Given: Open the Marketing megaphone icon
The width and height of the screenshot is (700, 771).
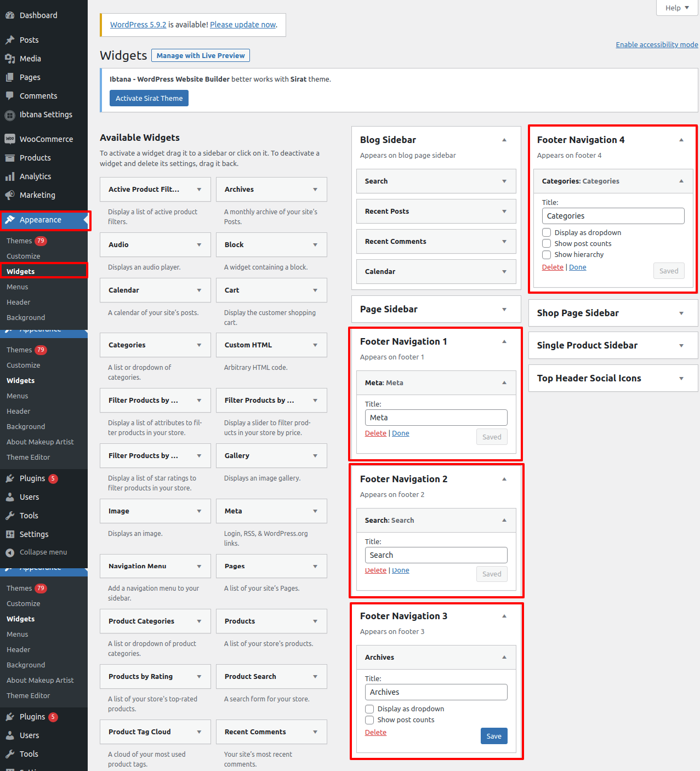Looking at the screenshot, I should 10,195.
